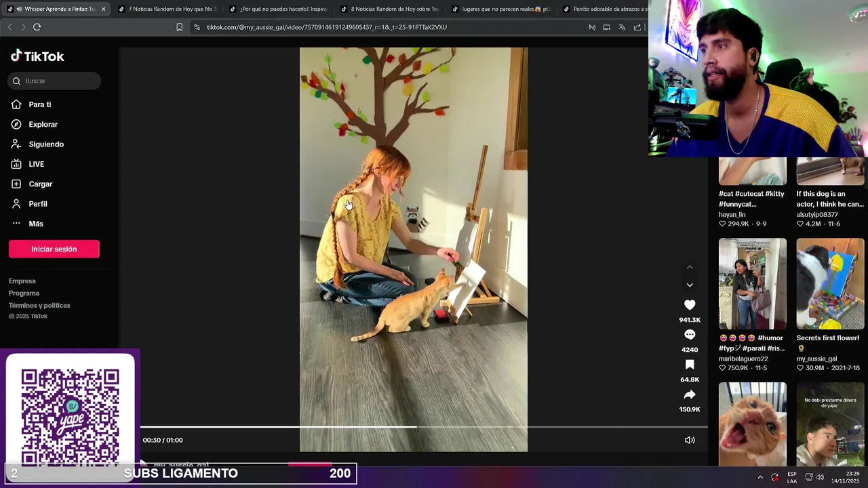The height and width of the screenshot is (488, 868).
Task: Open taskbar volume control
Action: (x=821, y=477)
